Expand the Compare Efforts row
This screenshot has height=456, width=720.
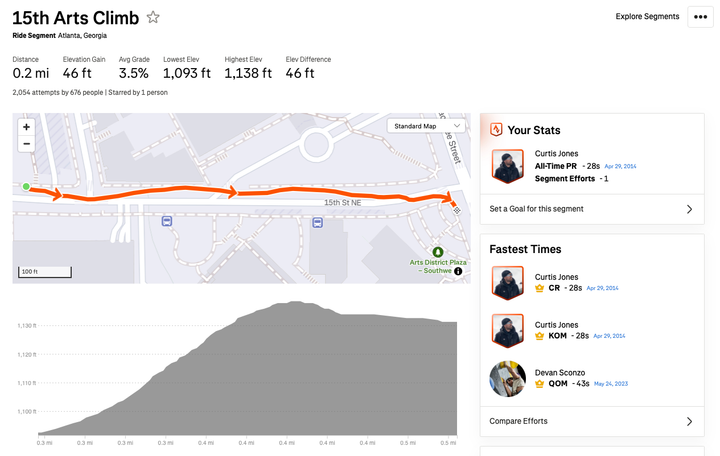pyautogui.click(x=592, y=421)
